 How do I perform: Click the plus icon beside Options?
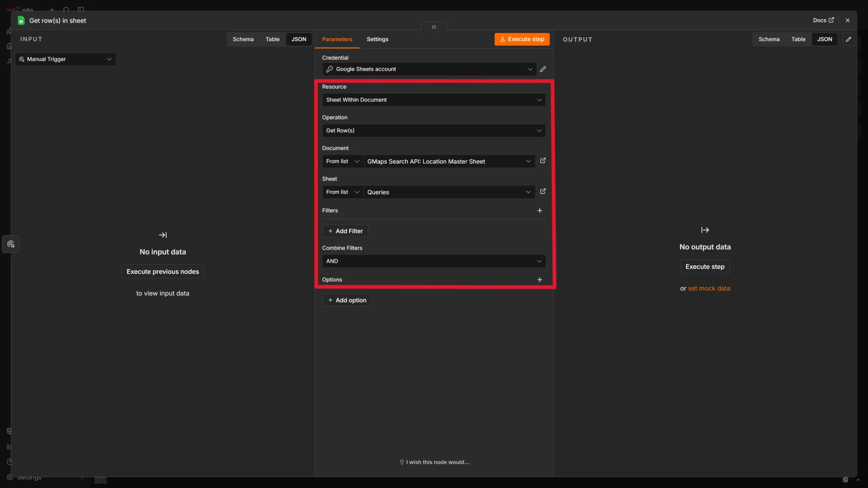pos(540,280)
